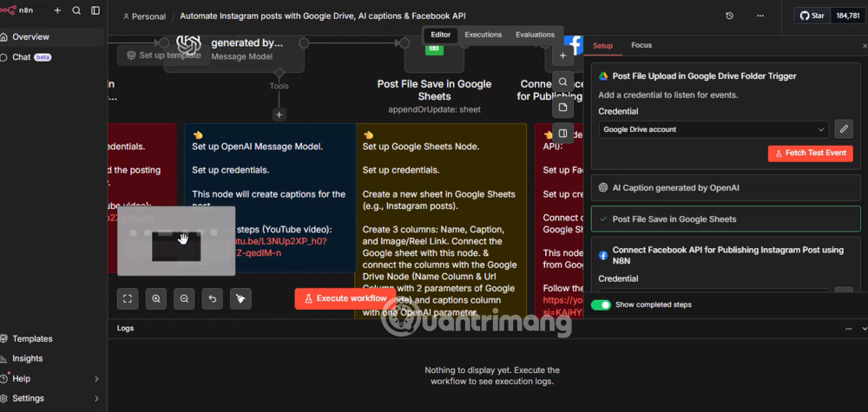Toggle Show completed steps switch
This screenshot has width=868, height=412.
click(601, 305)
